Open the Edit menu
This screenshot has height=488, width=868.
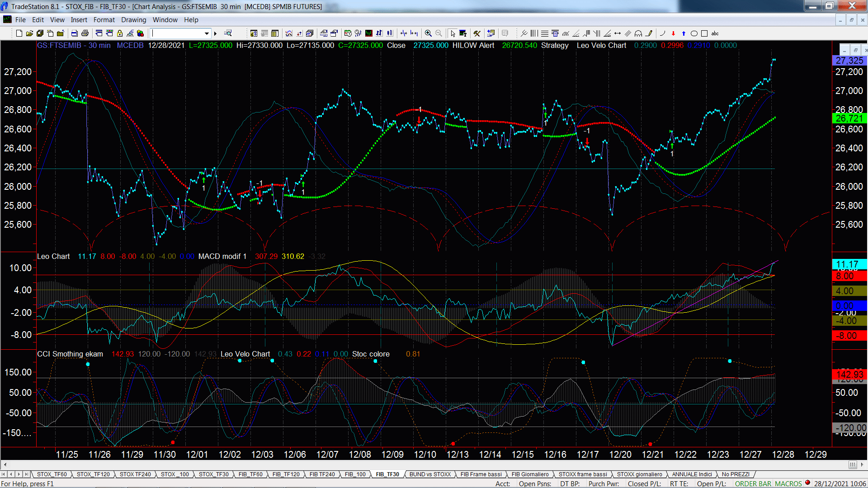pyautogui.click(x=38, y=20)
